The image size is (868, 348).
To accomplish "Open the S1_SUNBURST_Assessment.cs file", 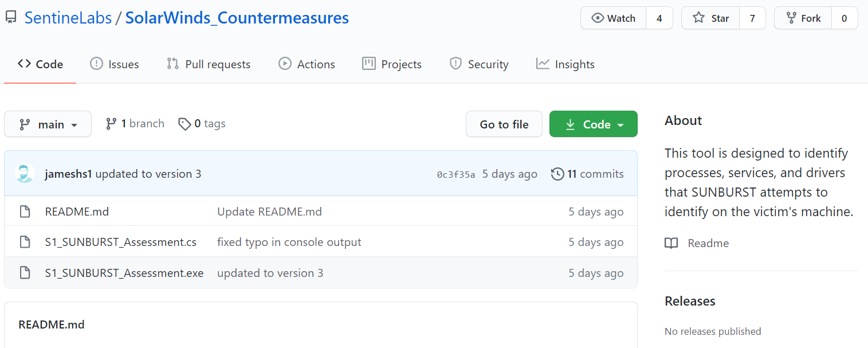I will 121,243.
